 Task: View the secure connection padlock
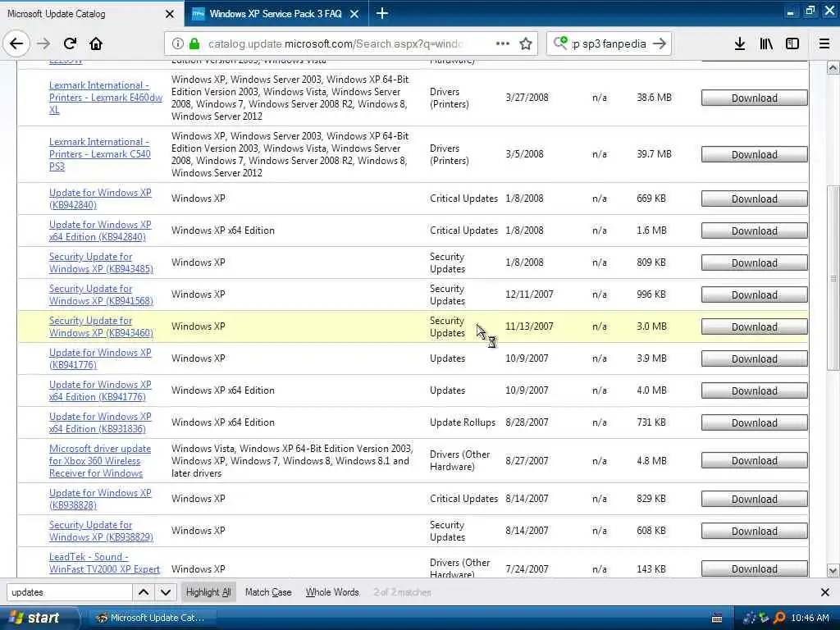coord(194,43)
